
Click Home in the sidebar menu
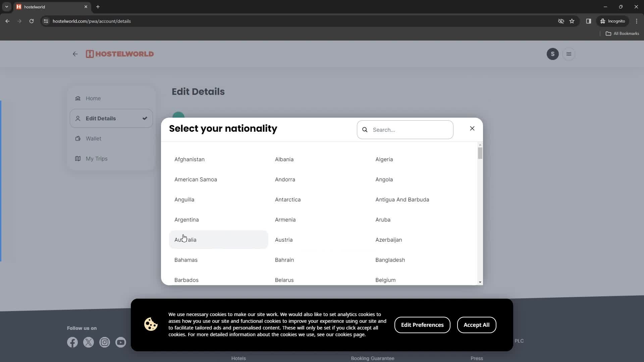pos(93,98)
